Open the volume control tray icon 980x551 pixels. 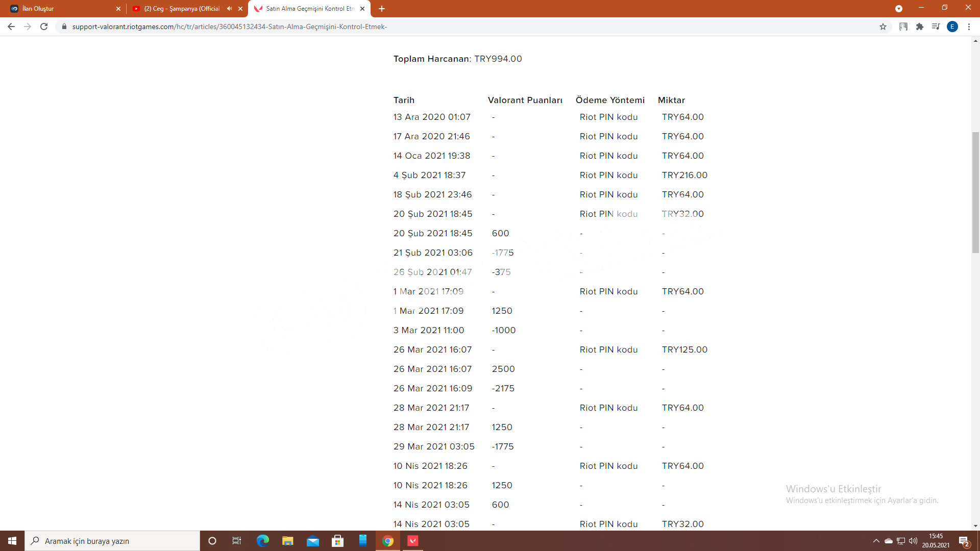pos(913,541)
